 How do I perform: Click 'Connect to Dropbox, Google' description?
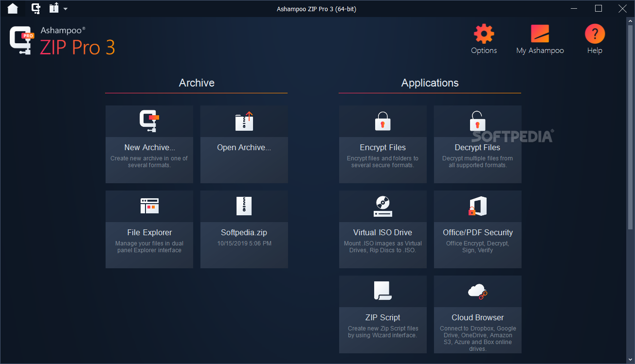click(478, 329)
